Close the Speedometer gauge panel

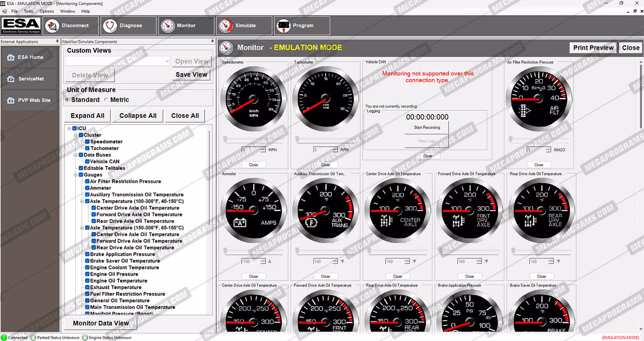pos(253,165)
